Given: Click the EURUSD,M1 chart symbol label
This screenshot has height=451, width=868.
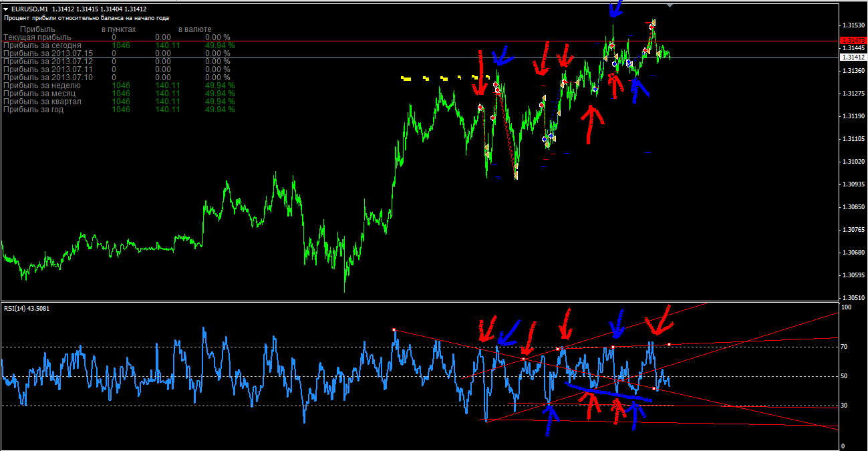Looking at the screenshot, I should (x=29, y=9).
